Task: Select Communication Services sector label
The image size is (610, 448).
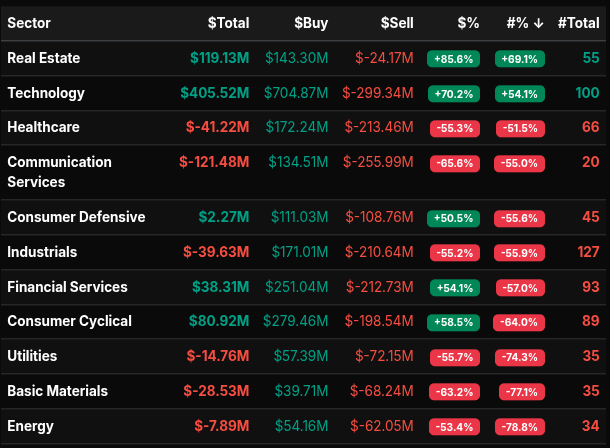Action: tap(60, 172)
